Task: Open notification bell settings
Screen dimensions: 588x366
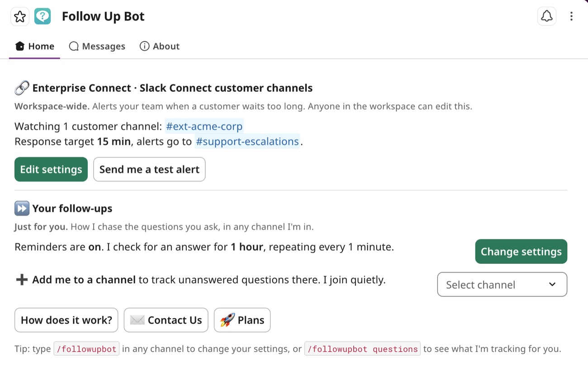Action: click(546, 16)
